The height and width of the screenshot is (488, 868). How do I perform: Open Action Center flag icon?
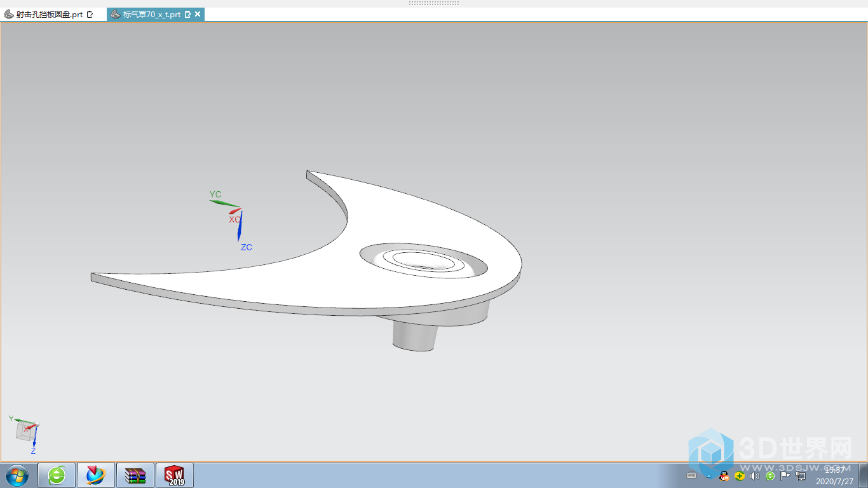pos(785,475)
